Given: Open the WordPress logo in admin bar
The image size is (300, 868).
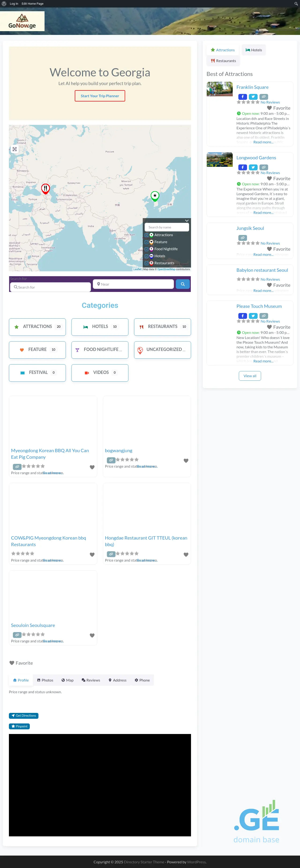Looking at the screenshot, I should tap(4, 4).
